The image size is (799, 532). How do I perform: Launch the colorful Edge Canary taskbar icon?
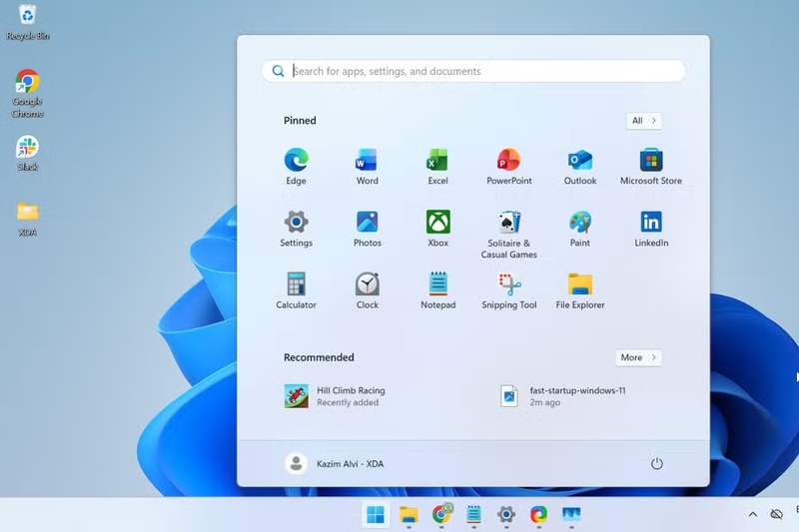(538, 514)
